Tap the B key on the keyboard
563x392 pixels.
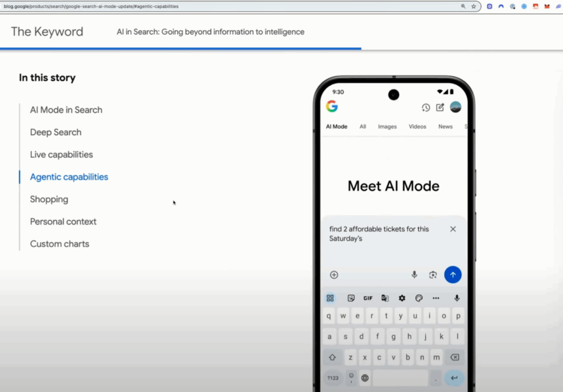pyautogui.click(x=407, y=357)
